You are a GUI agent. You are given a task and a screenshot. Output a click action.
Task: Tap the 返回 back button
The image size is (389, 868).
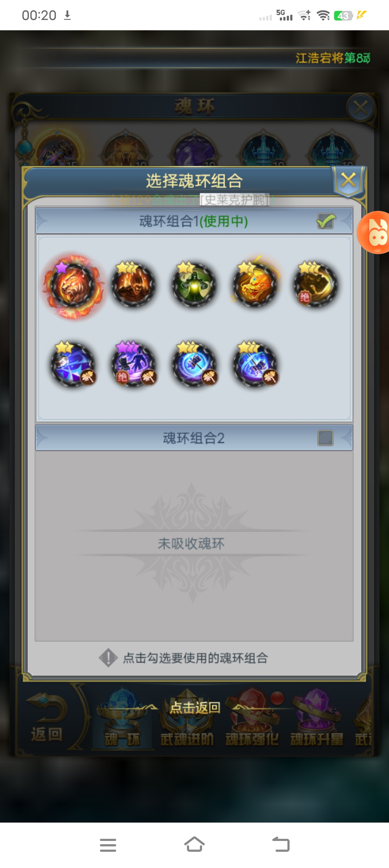(47, 718)
